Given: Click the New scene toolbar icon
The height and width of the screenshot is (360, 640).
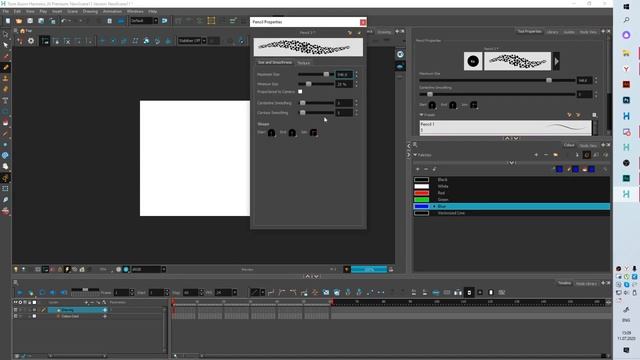Looking at the screenshot, I should (8, 21).
